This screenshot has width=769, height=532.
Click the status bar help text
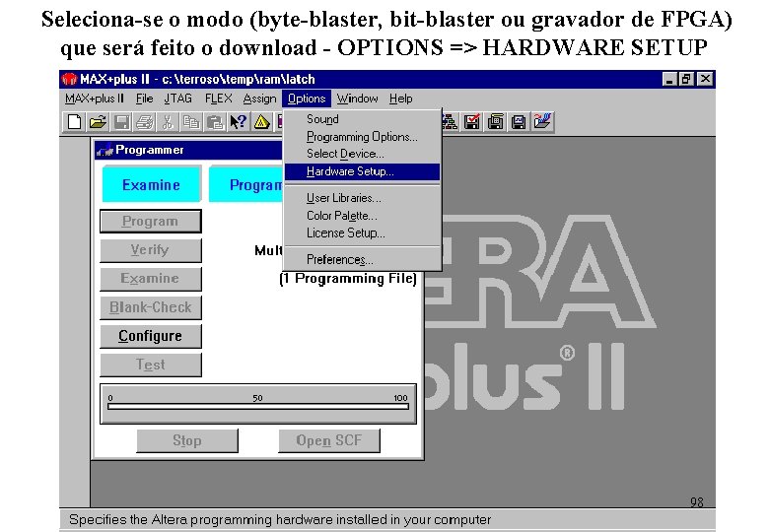coord(280,520)
